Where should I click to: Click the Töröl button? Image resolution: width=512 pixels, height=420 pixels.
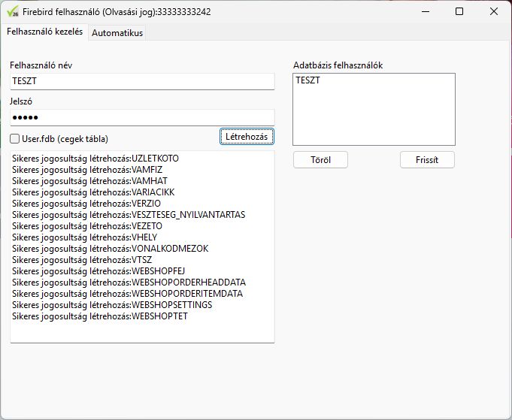click(x=320, y=160)
